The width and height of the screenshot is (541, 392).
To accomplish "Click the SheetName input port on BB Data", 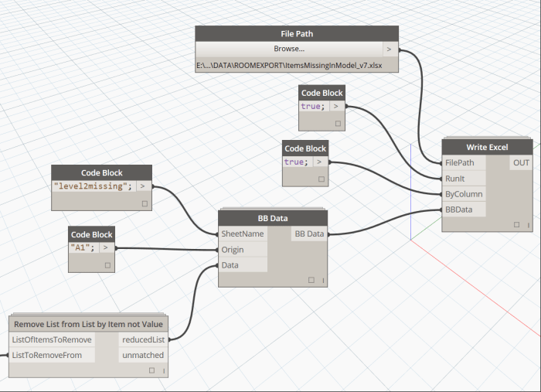I will point(243,233).
